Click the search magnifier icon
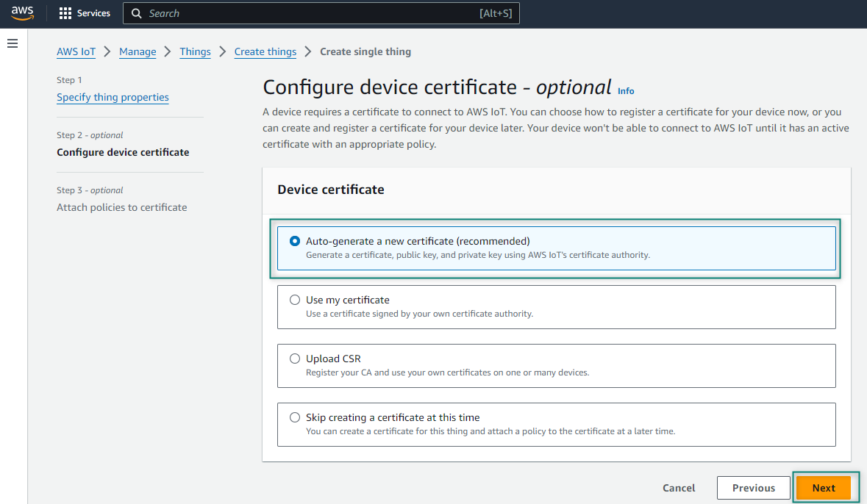The image size is (867, 504). click(137, 13)
